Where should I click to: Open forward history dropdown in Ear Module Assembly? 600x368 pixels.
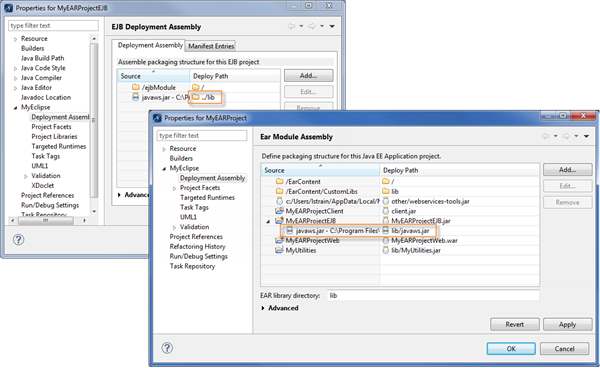pos(576,136)
